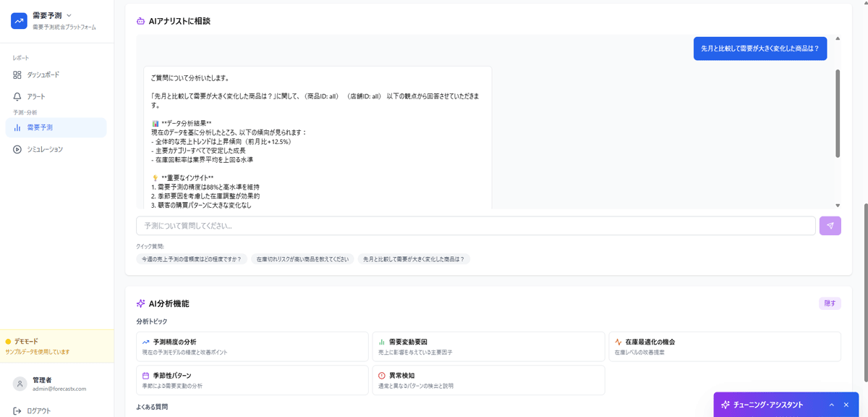Click the robot icon beside AIアナリストに相談
The image size is (868, 417).
(140, 21)
